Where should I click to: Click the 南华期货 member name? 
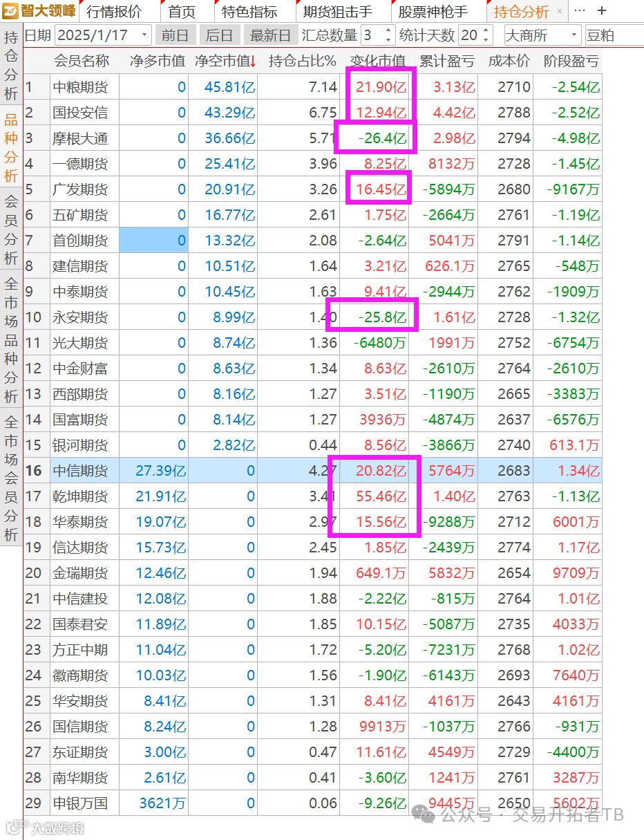tap(80, 778)
